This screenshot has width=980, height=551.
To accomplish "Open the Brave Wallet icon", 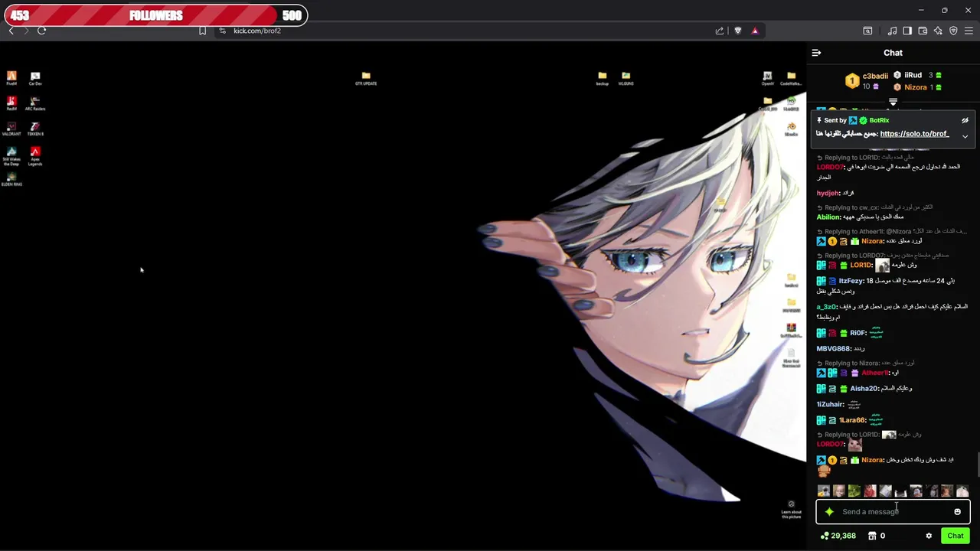I will [923, 31].
